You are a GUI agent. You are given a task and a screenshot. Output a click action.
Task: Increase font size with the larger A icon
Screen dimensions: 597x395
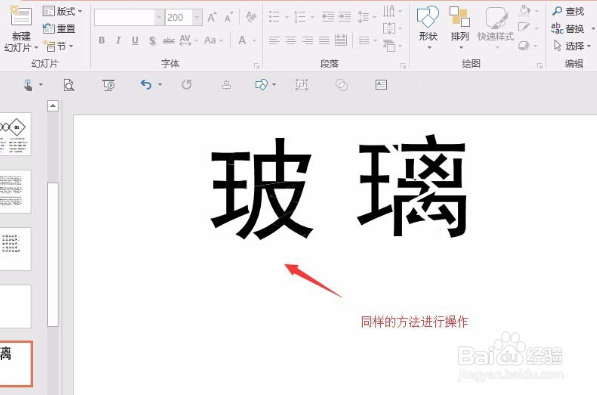pyautogui.click(x=212, y=18)
